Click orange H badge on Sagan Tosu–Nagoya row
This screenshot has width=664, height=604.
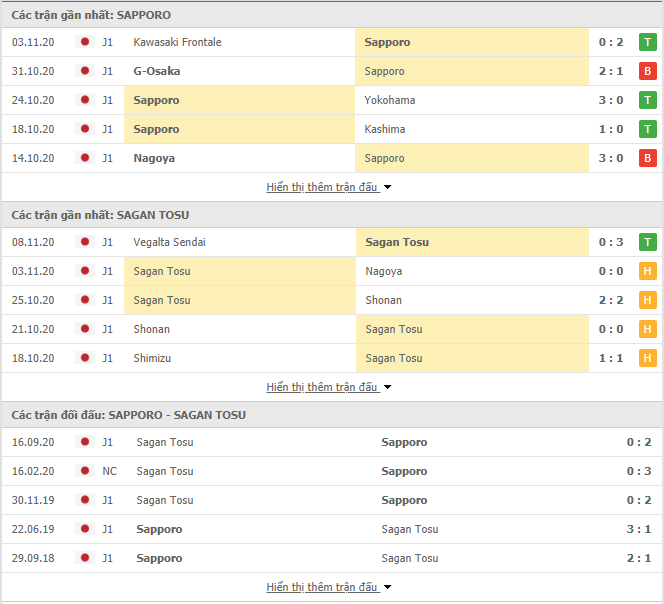[x=647, y=271]
